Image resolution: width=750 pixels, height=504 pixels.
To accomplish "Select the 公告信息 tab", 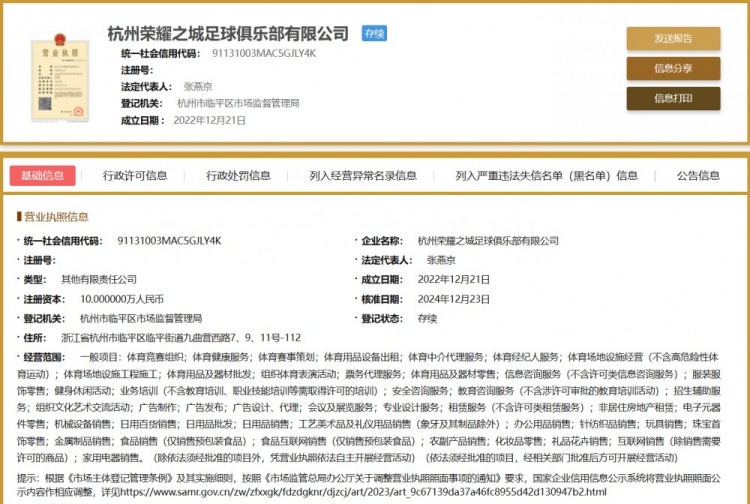I will (x=698, y=176).
